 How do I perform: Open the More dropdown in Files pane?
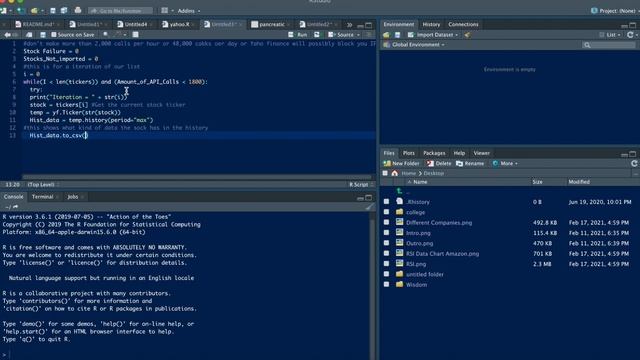pyautogui.click(x=505, y=163)
